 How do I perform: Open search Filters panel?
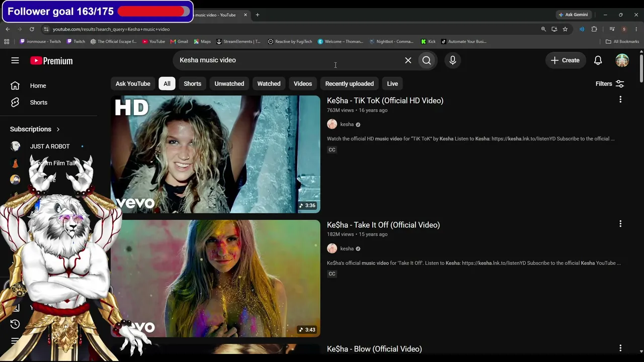pyautogui.click(x=610, y=84)
